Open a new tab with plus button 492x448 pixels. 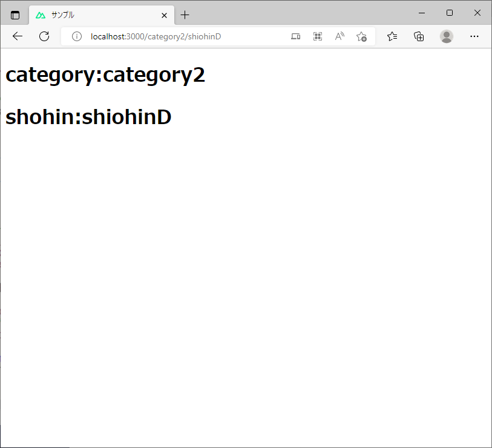click(185, 15)
